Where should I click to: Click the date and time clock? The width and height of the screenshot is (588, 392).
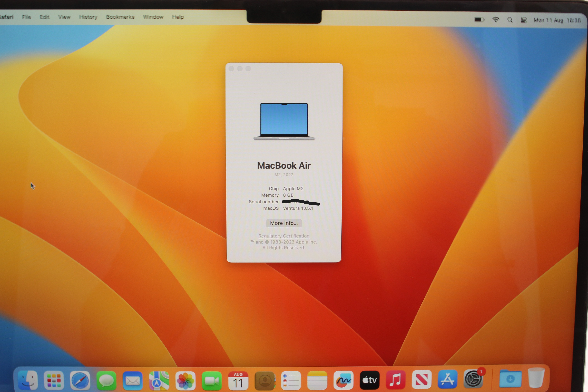click(557, 20)
